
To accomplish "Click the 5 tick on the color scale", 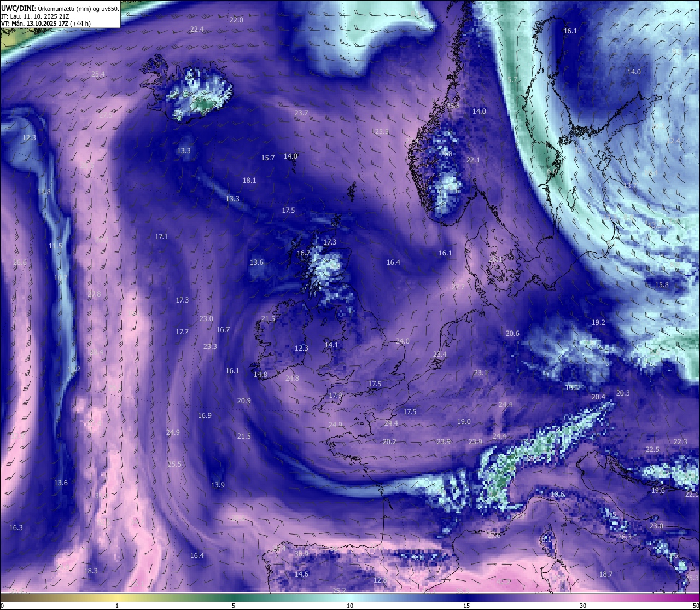I will click(x=234, y=606).
